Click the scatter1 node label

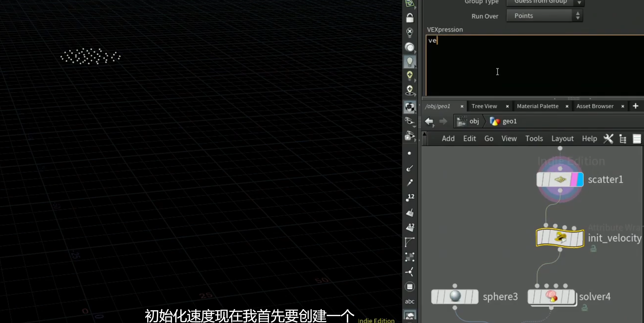tap(605, 180)
